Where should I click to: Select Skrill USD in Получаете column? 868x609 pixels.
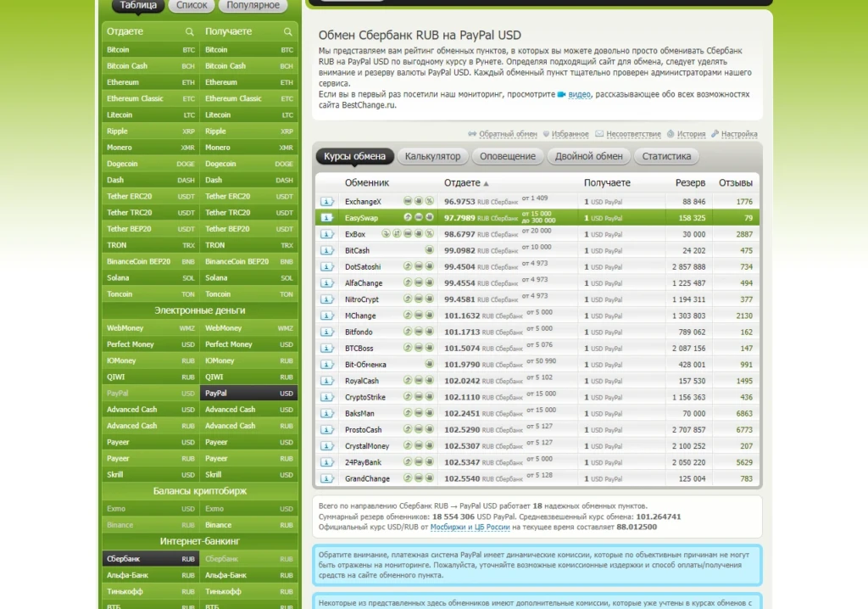(248, 475)
